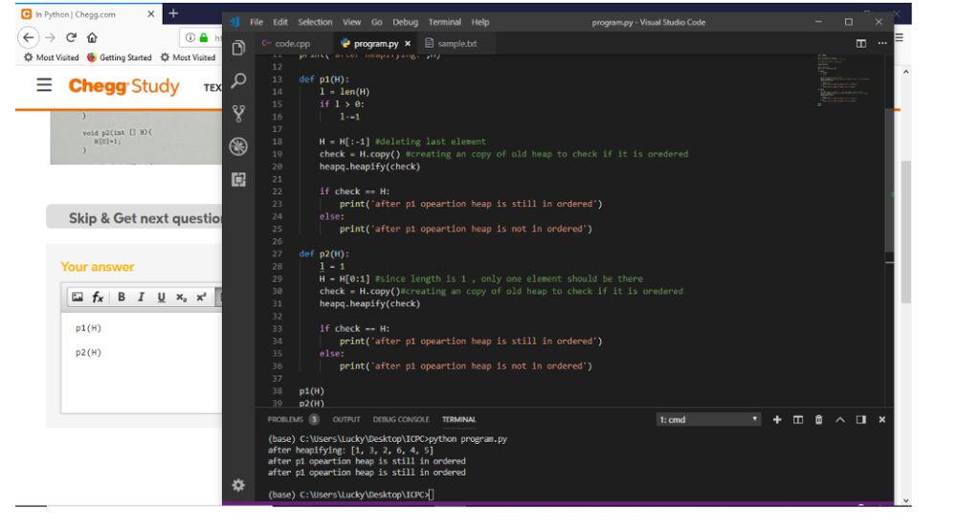Open Chegg hamburger navigation menu
980x531 pixels.
[x=44, y=85]
